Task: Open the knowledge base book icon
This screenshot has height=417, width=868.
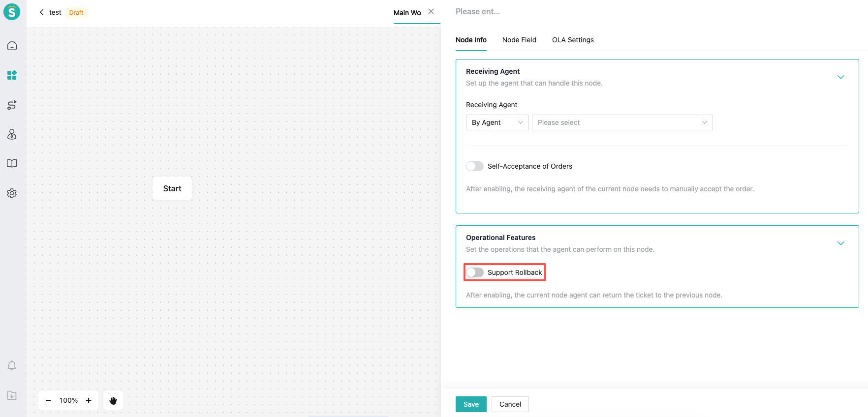Action: pyautogui.click(x=12, y=164)
